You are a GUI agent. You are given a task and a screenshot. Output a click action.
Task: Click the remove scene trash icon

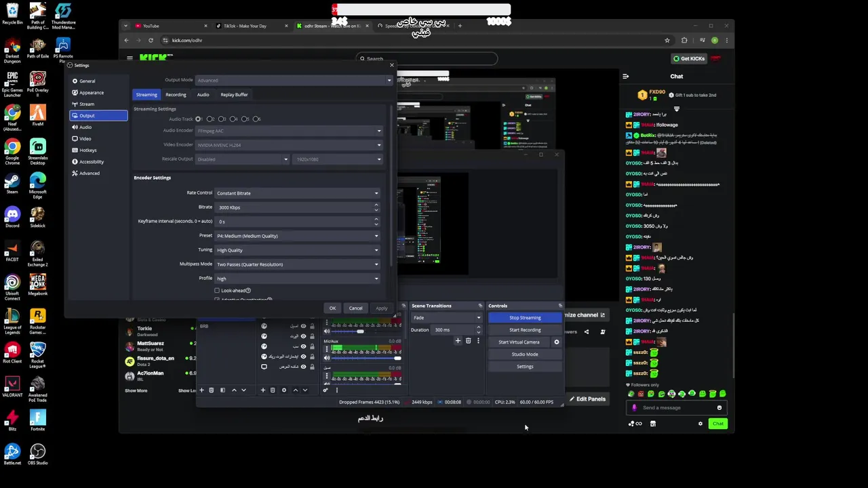[211, 390]
